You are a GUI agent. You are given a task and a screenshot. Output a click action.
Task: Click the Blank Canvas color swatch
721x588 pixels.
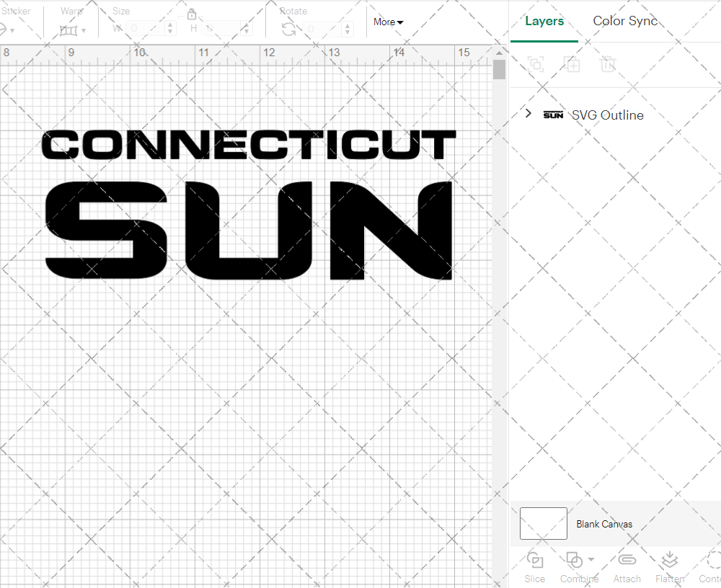(543, 524)
